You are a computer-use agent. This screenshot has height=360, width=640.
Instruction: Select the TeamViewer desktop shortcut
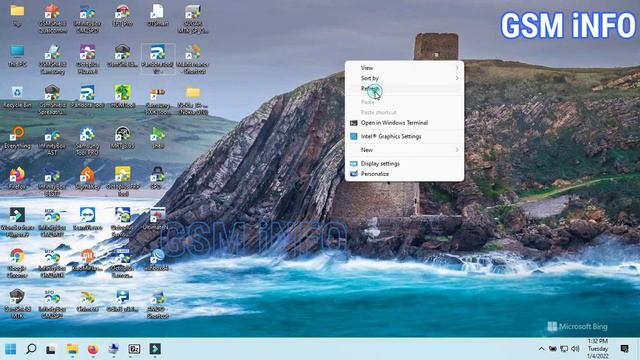(87, 219)
